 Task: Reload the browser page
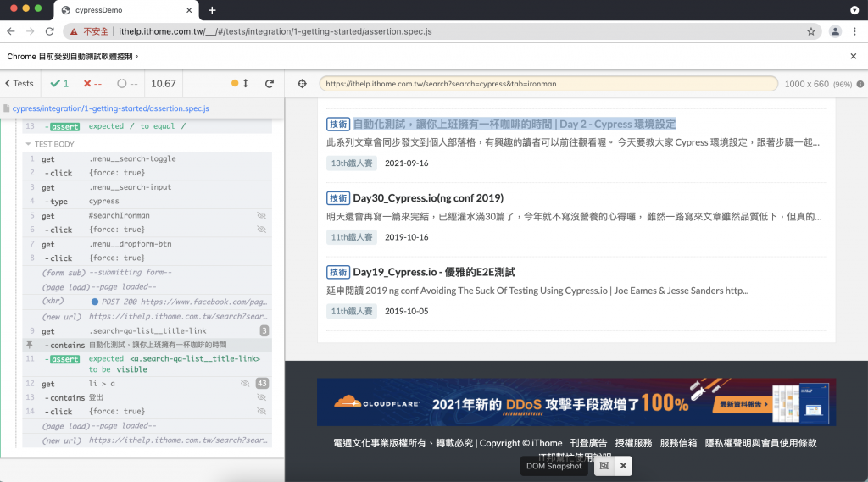click(x=49, y=31)
